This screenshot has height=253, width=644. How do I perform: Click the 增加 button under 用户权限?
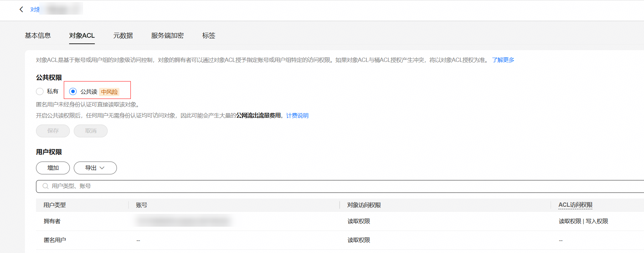click(x=53, y=168)
